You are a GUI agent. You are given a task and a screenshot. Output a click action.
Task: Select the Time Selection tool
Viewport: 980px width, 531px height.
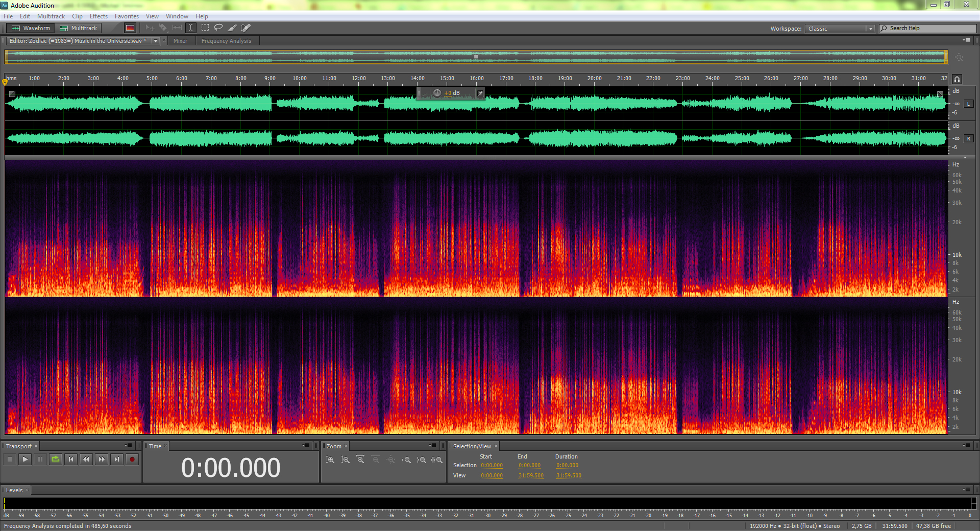(191, 28)
